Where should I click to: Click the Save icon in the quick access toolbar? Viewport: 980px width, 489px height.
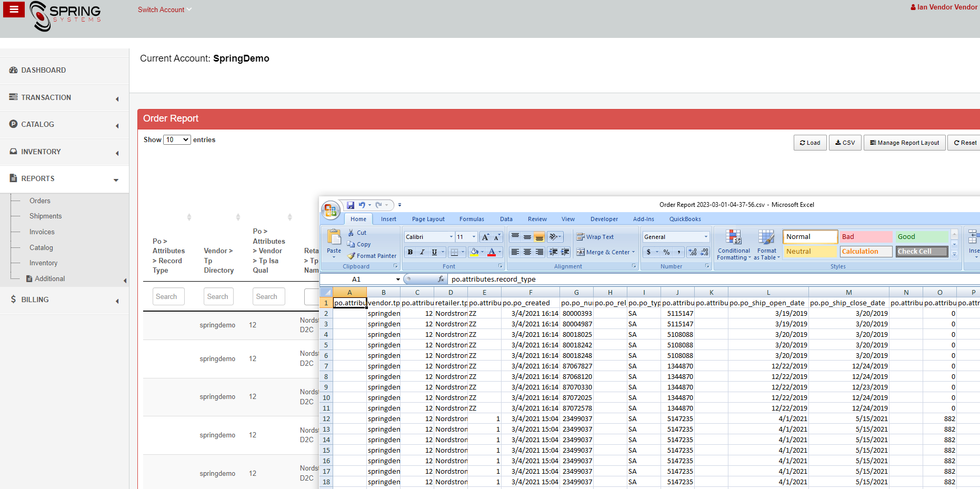(350, 205)
